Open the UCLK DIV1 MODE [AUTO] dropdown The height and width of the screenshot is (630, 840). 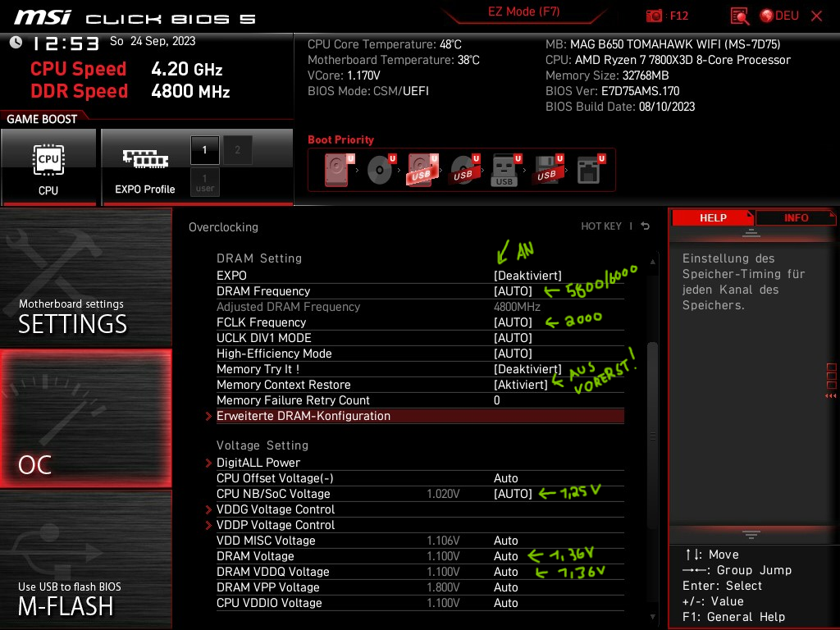513,338
